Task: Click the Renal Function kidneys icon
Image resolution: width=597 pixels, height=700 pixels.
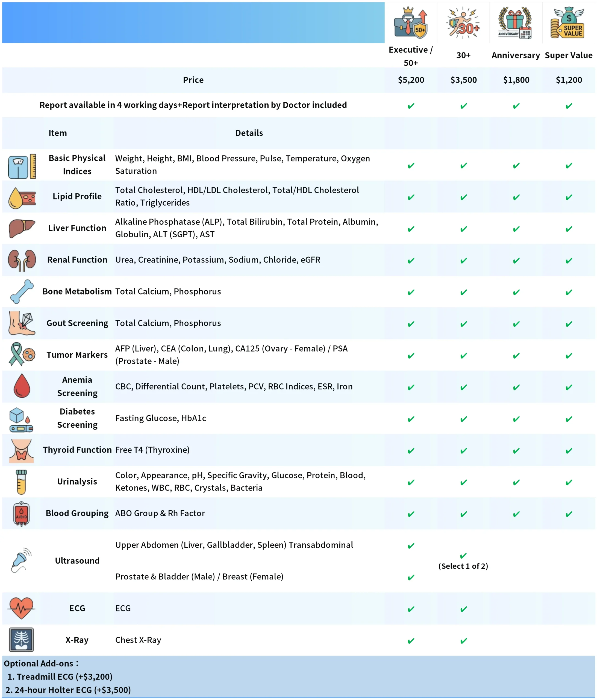Action: pyautogui.click(x=22, y=260)
